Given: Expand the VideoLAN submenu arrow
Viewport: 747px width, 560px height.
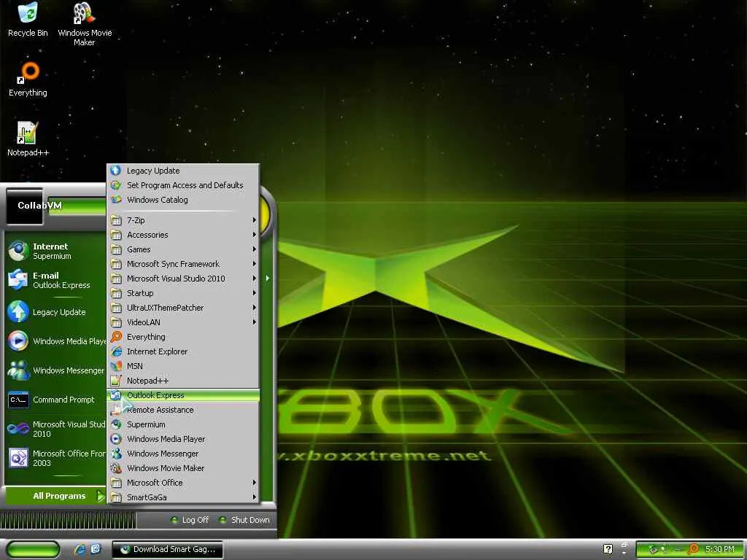Looking at the screenshot, I should 254,322.
